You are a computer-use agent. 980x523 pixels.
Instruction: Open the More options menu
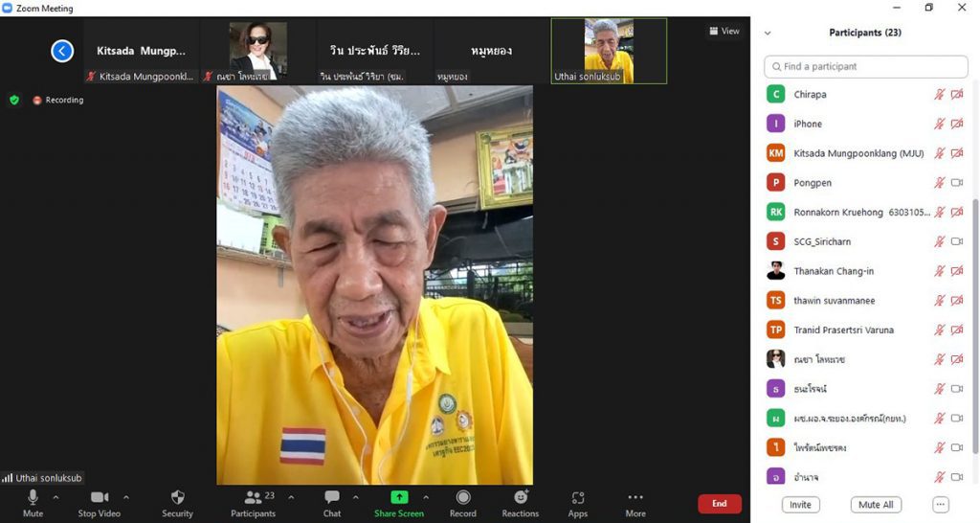[x=635, y=497]
